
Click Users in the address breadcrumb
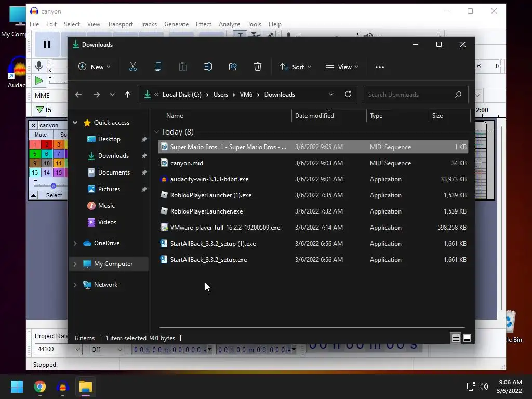point(220,95)
